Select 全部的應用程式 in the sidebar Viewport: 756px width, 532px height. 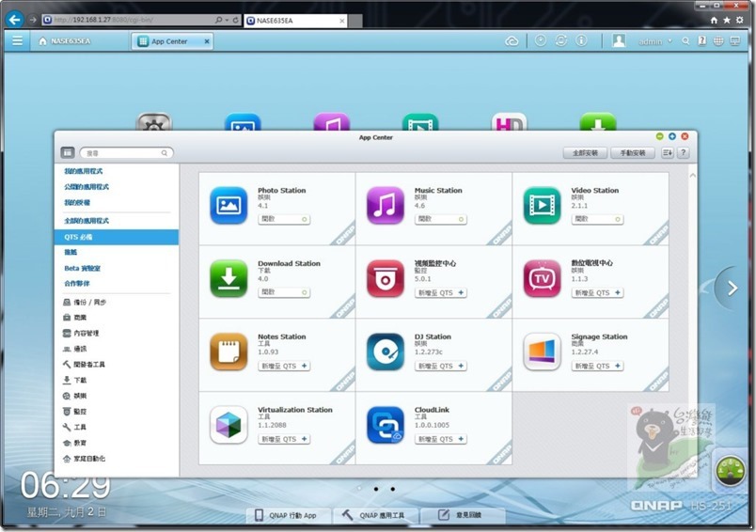point(87,221)
